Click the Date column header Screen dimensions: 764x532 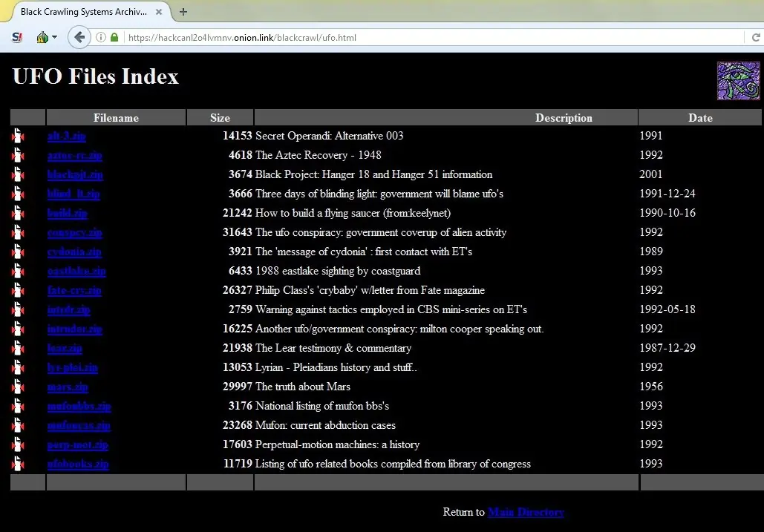click(x=700, y=118)
